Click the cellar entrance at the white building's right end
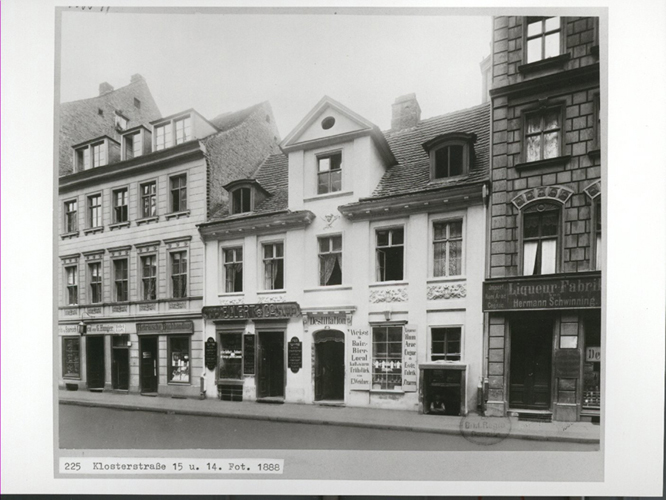 click(x=441, y=389)
